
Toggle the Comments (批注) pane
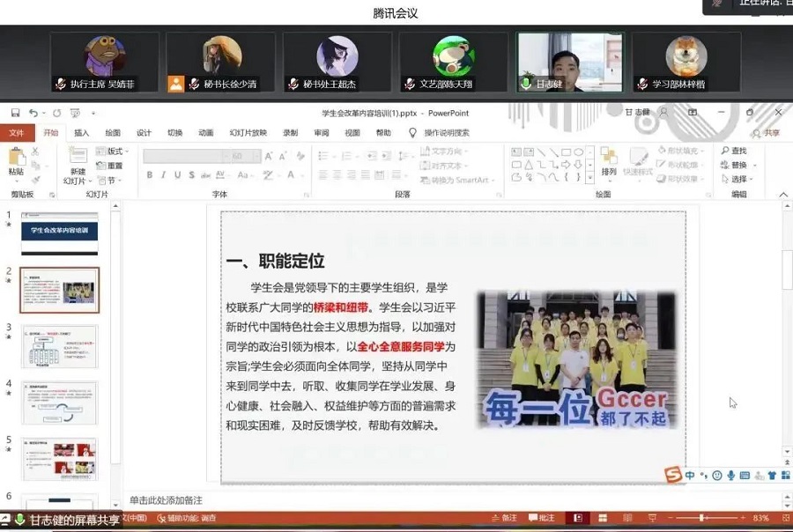pos(543,518)
